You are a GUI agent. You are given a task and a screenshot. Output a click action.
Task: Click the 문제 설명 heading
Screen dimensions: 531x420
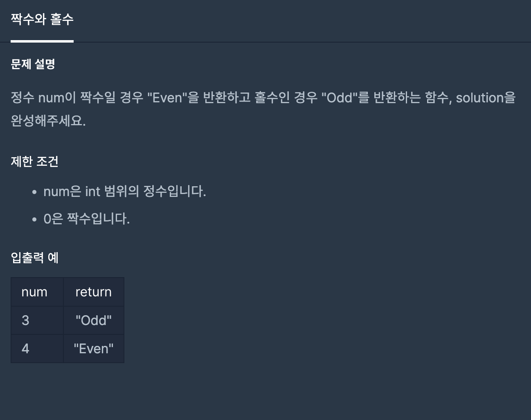(x=33, y=64)
